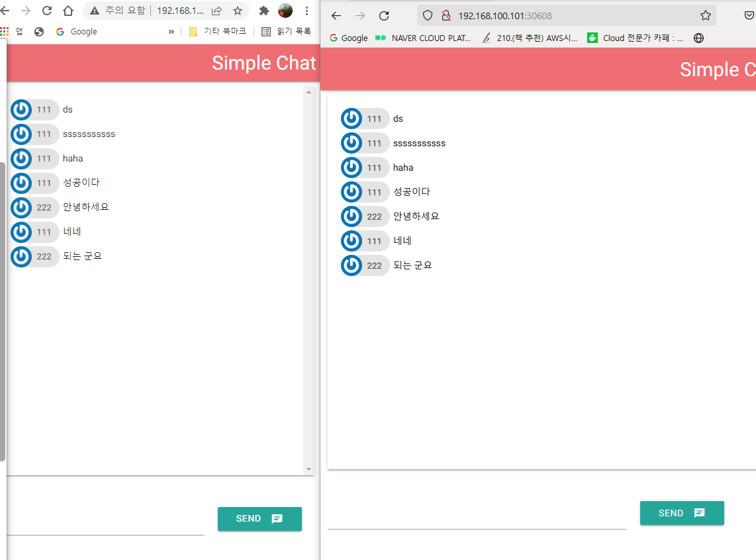Select the '되는 군요' message in left chat
756x560 pixels.
tap(83, 256)
